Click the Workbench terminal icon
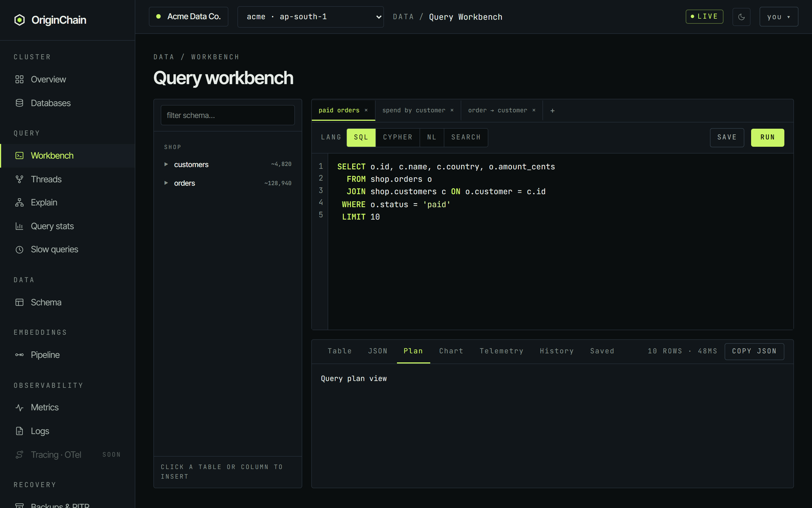 [x=20, y=155]
